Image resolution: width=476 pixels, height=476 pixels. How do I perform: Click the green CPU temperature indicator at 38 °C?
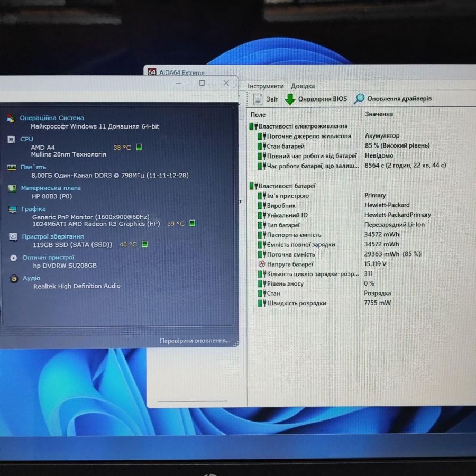coord(139,147)
